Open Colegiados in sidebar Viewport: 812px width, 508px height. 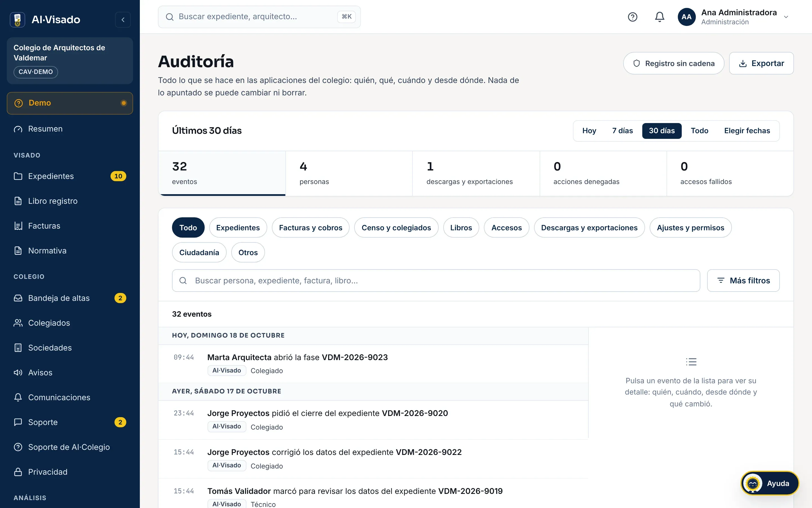[70, 323]
